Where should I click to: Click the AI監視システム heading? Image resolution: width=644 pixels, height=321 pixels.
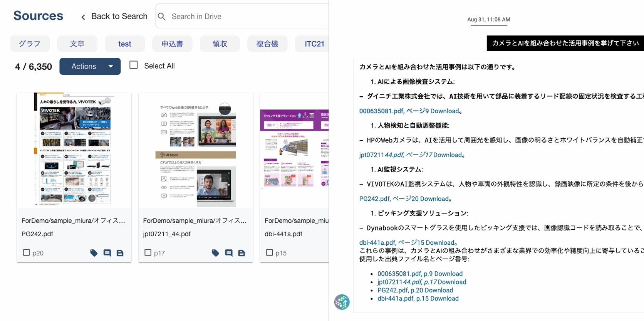tap(400, 170)
